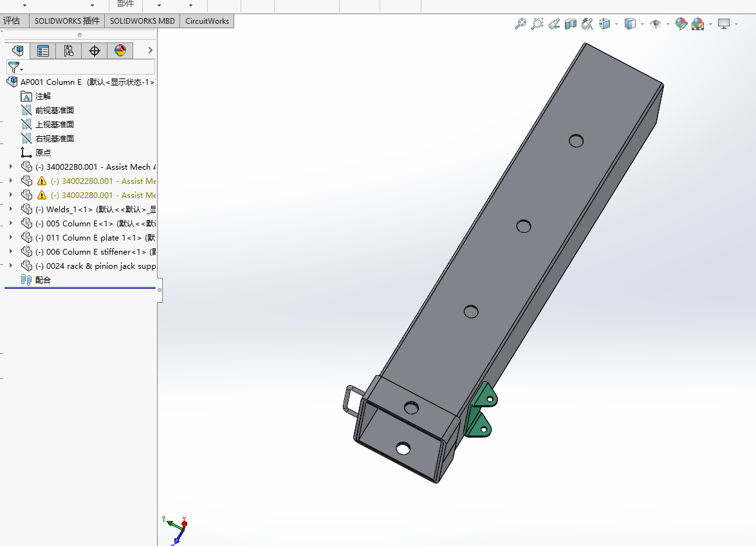
Task: Open the SOLIDWORKS 插件 tab
Action: point(67,21)
